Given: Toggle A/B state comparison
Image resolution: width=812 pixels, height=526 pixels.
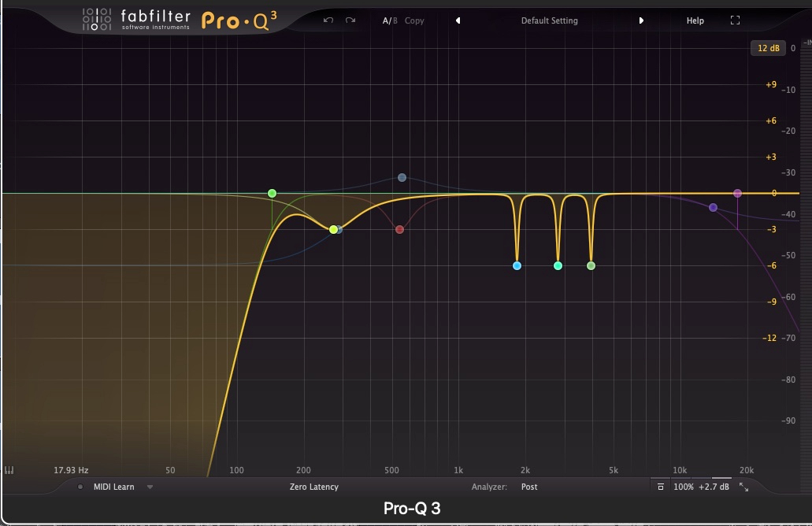Looking at the screenshot, I should (x=390, y=20).
